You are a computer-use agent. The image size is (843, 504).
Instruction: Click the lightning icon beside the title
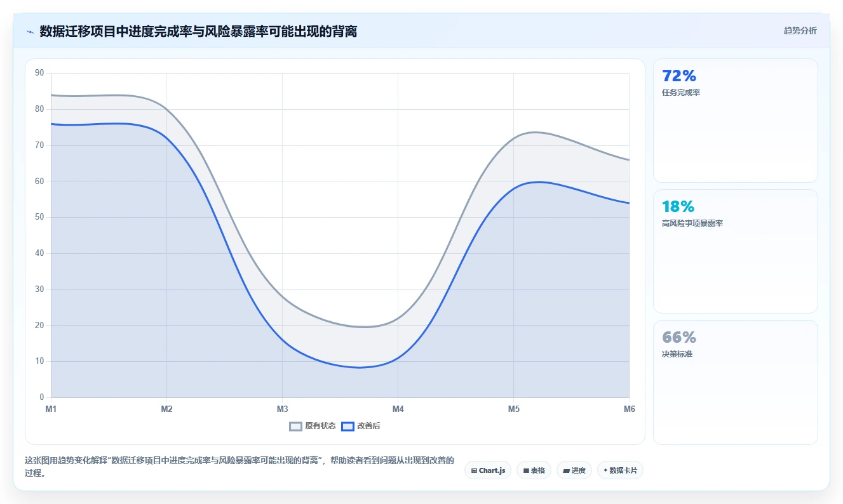tap(30, 32)
